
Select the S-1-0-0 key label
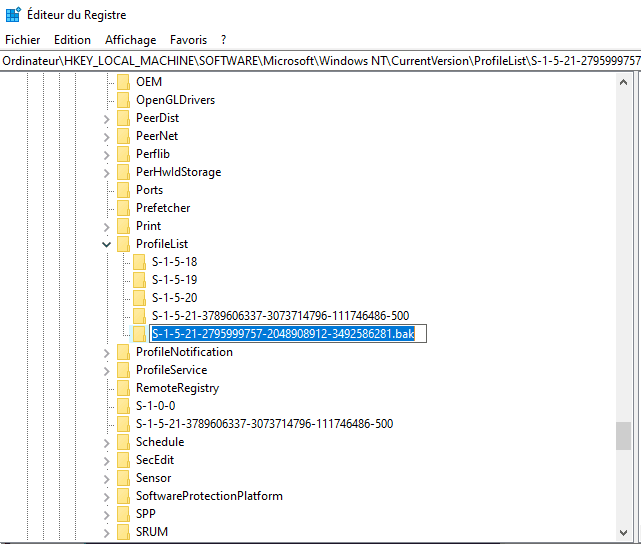[x=155, y=405]
